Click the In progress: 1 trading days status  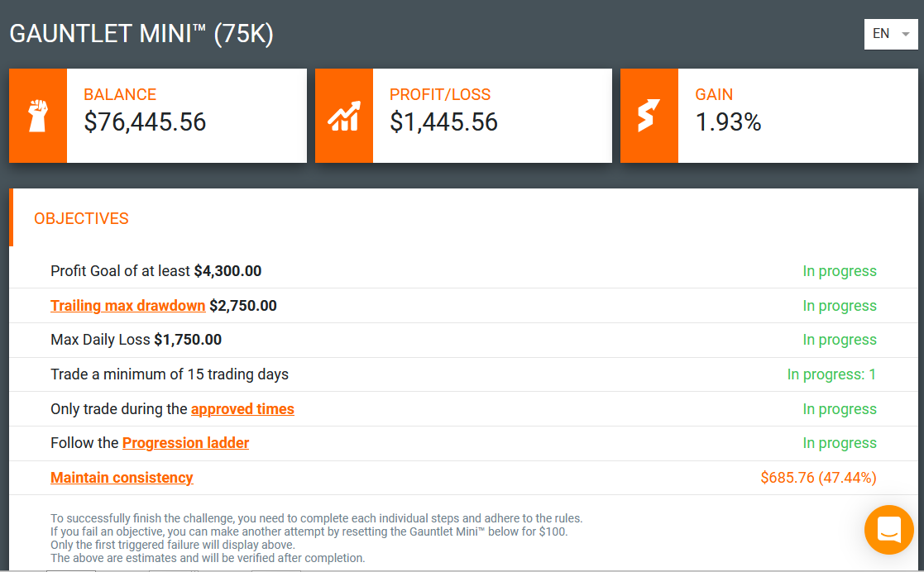point(831,374)
